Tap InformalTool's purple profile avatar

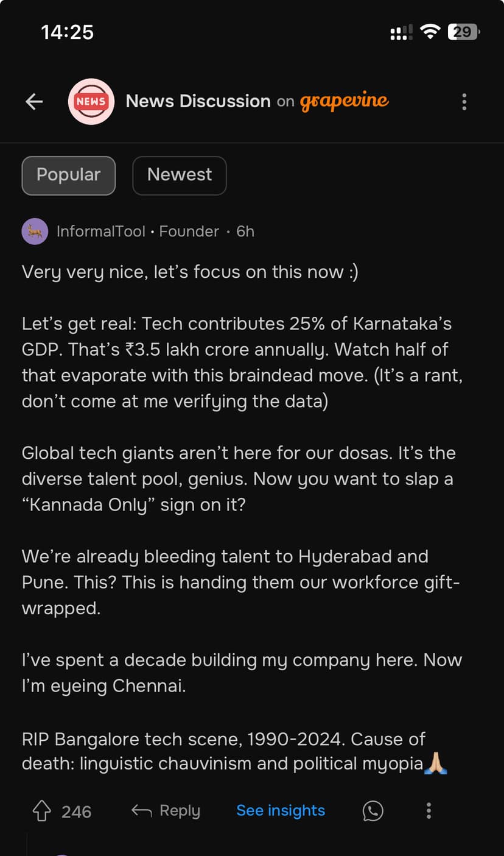[x=35, y=232]
